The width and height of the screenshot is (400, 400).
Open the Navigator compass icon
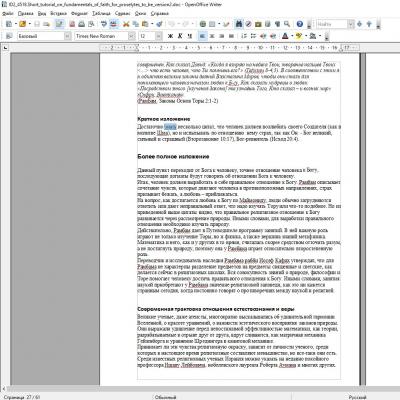[248, 24]
